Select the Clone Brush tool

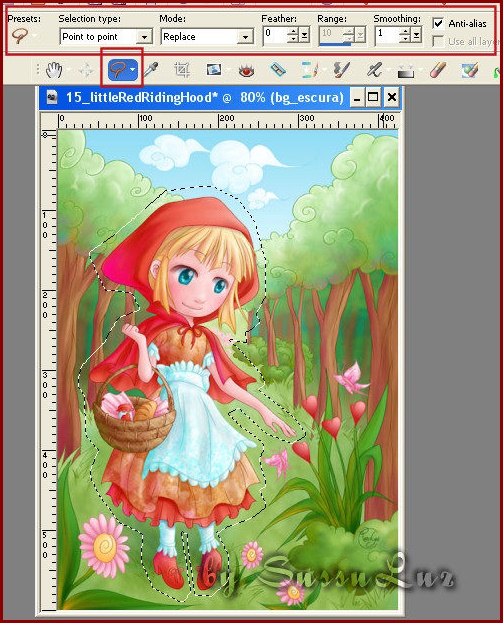310,70
